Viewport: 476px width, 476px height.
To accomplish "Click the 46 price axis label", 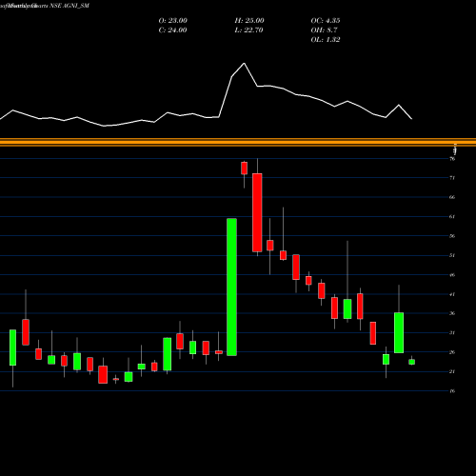I will pyautogui.click(x=452, y=275).
